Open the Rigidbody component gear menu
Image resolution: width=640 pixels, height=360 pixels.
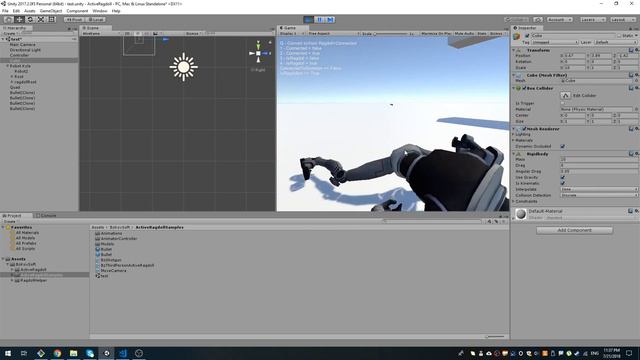point(637,154)
